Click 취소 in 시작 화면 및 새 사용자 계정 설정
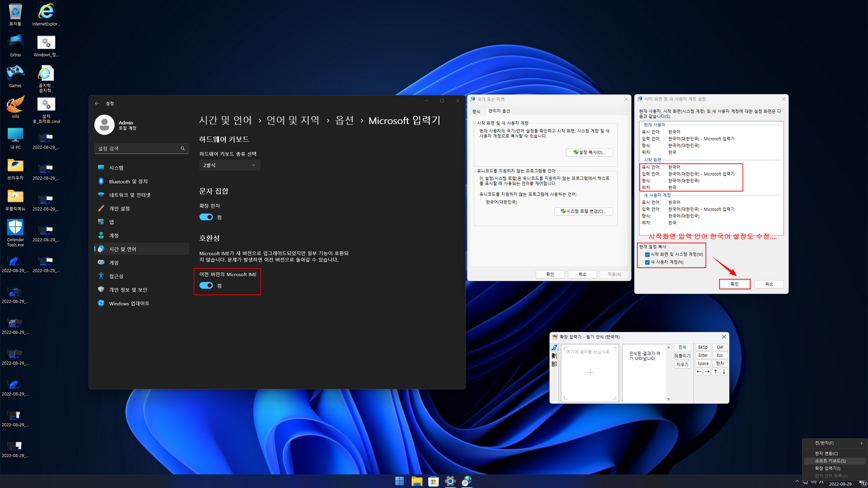 pos(769,284)
